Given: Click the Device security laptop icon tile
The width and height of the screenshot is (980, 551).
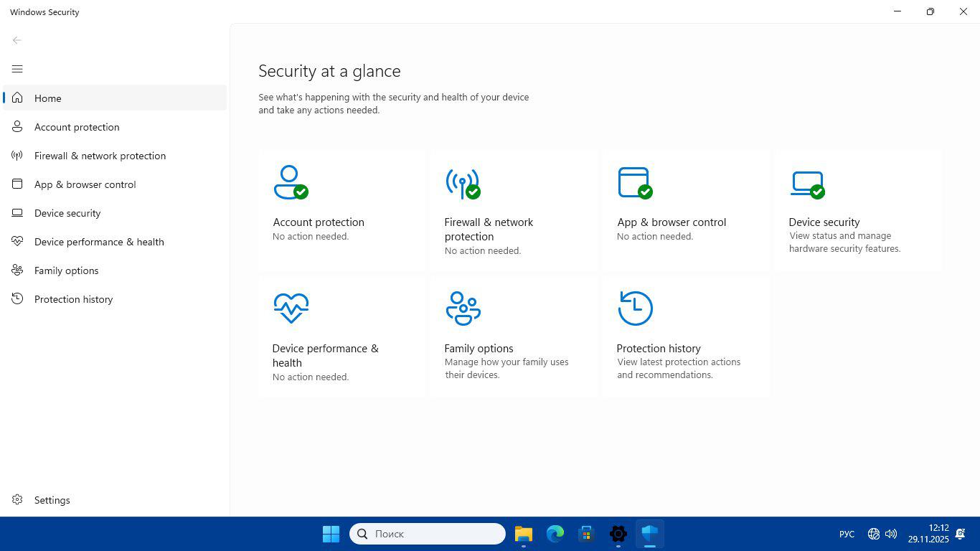Looking at the screenshot, I should pos(807,183).
